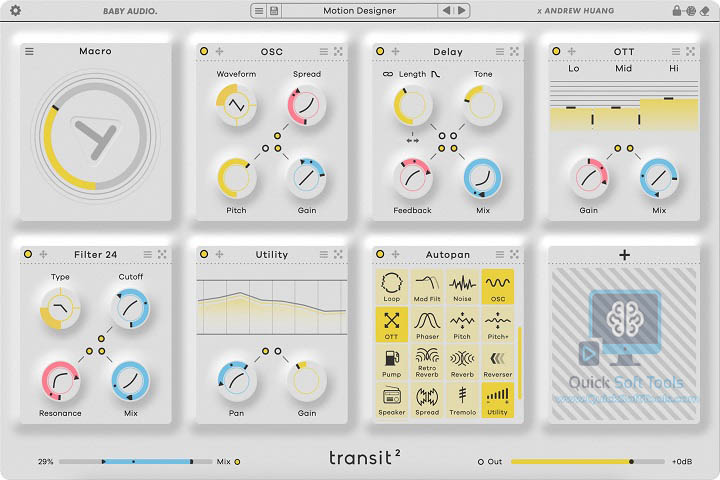Toggle the Utility module power button
The width and height of the screenshot is (720, 480).
coord(204,254)
